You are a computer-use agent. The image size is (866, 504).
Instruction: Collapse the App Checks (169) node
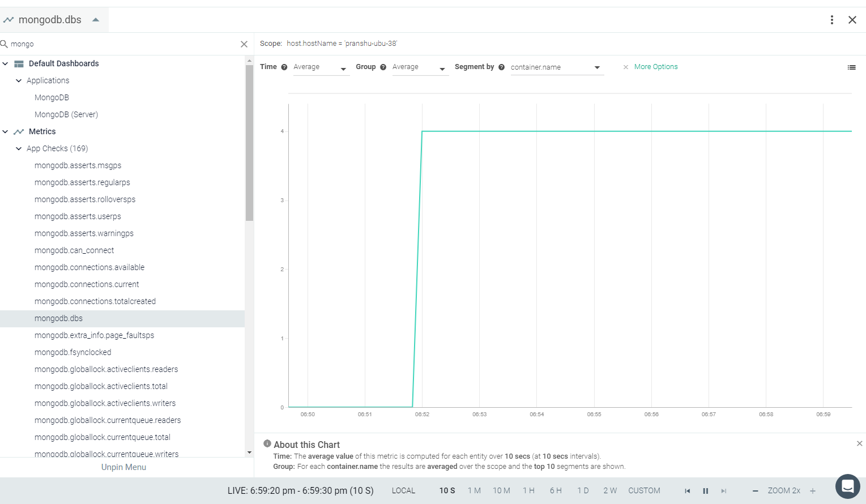click(19, 148)
